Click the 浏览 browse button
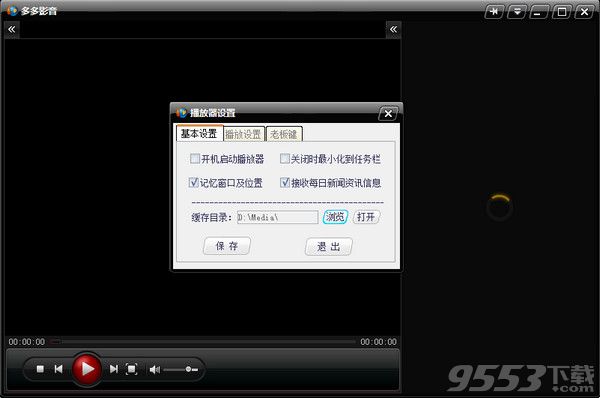Image resolution: width=600 pixels, height=398 pixels. (336, 217)
